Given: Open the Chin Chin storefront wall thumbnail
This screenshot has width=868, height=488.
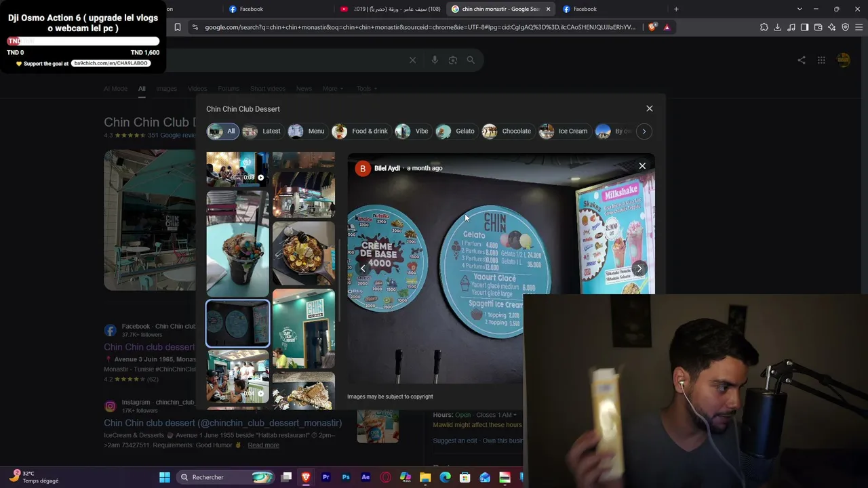Looking at the screenshot, I should click(x=303, y=329).
